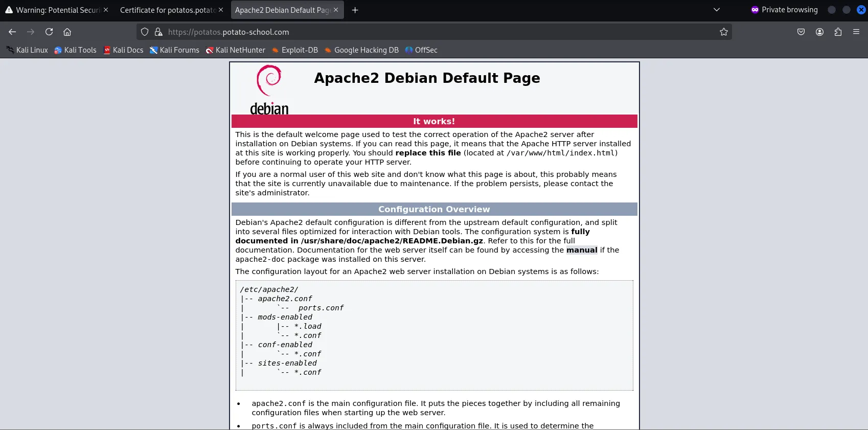Open the tracking protection shield
Viewport: 868px width, 430px height.
(145, 32)
